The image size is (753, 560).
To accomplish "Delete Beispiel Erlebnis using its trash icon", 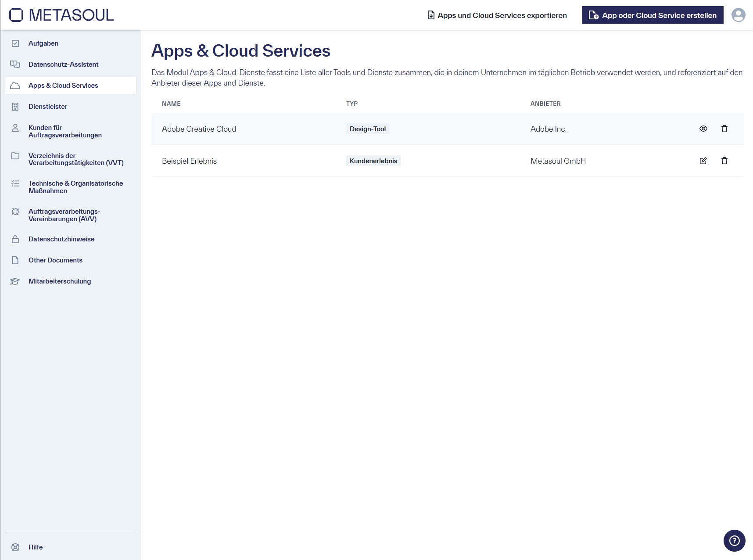I will pyautogui.click(x=724, y=161).
